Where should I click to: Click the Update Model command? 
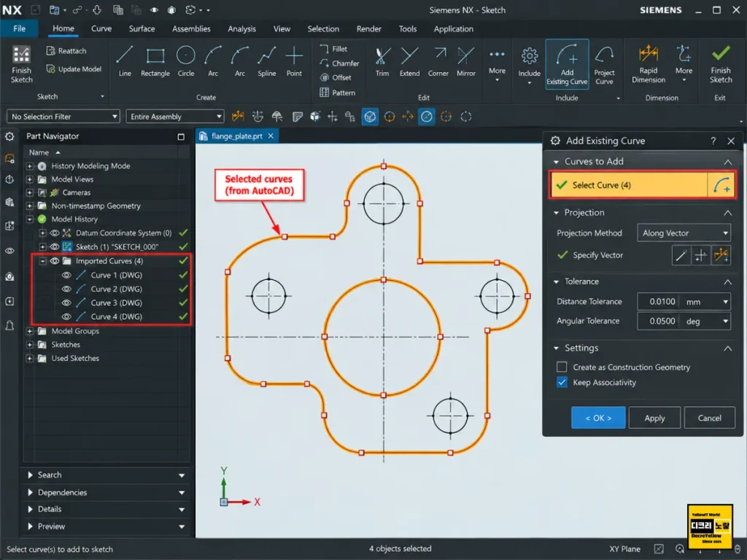[x=74, y=69]
